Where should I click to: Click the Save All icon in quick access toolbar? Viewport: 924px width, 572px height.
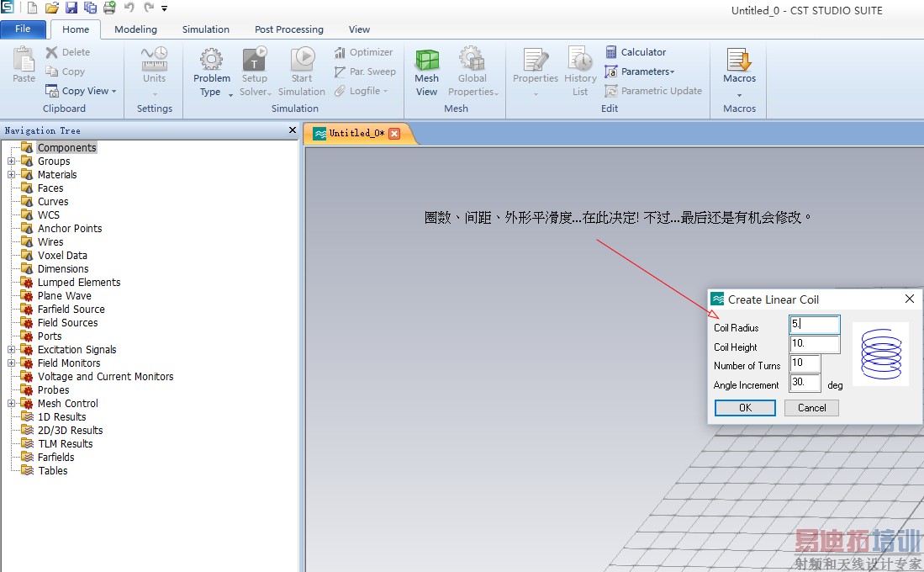click(90, 8)
